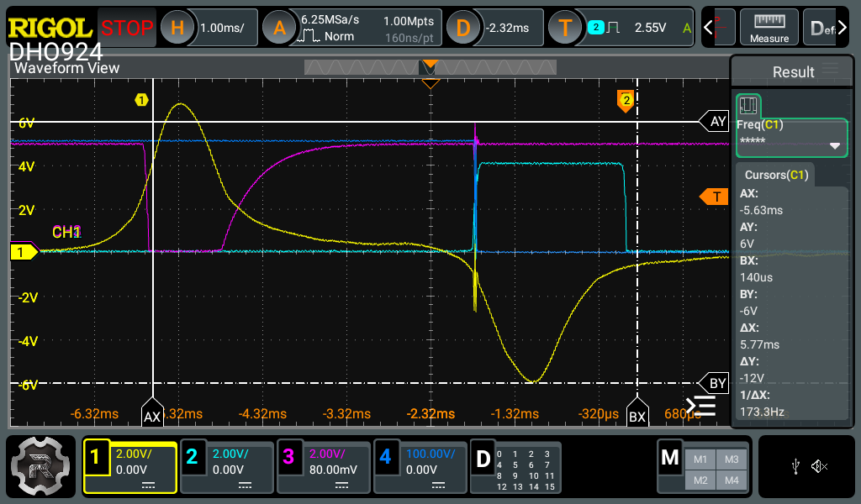Open the Delay D settings icon
Screen dimensions: 861x504
pyautogui.click(x=463, y=28)
